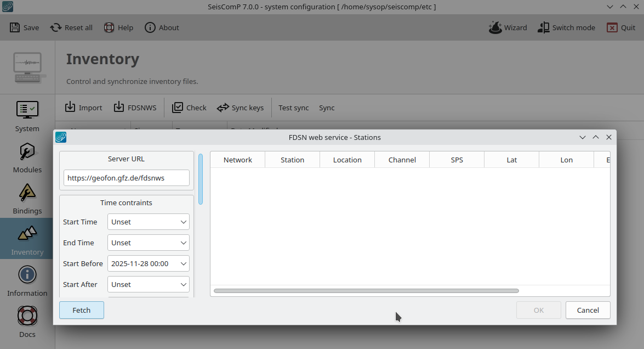This screenshot has height=349, width=644.
Task: Open Help via the lifebuoy icon
Action: [109, 27]
